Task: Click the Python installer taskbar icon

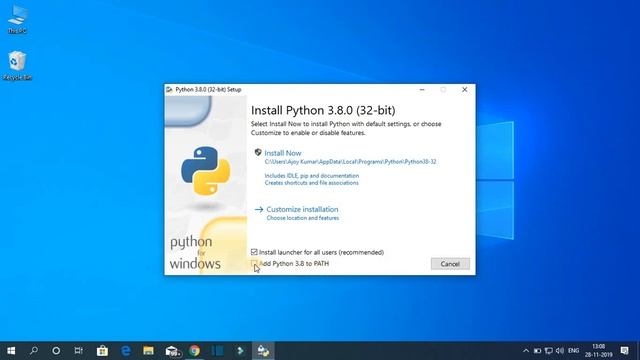Action: pos(263,351)
